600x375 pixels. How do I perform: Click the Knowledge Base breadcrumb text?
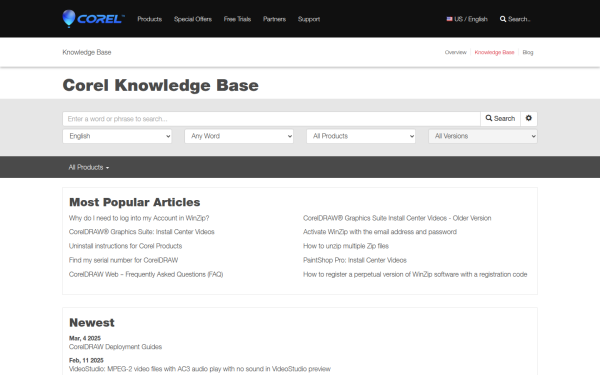click(87, 52)
